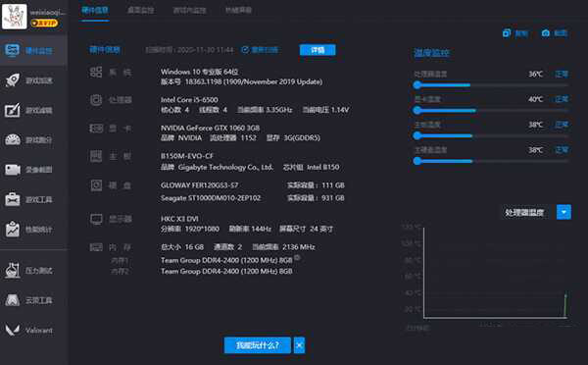This screenshot has width=588, height=365.
Task: Click the "Windows 10" system text line
Action: (199, 72)
